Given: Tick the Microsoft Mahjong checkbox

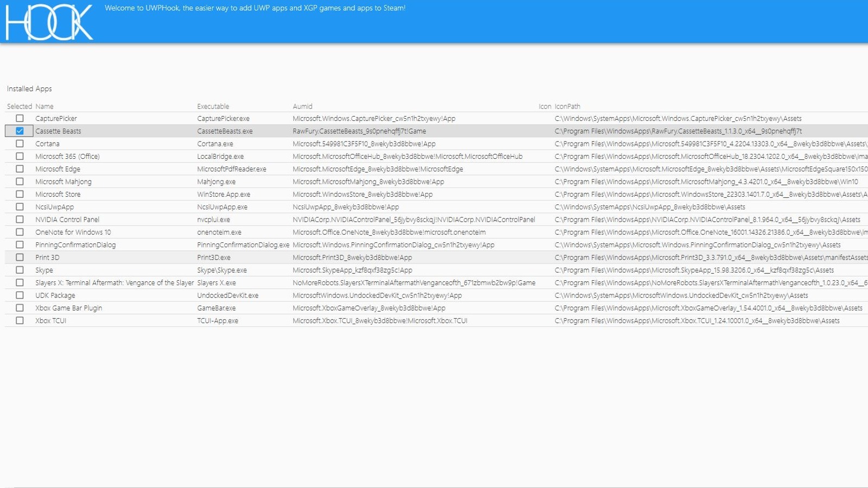Looking at the screenshot, I should 20,182.
